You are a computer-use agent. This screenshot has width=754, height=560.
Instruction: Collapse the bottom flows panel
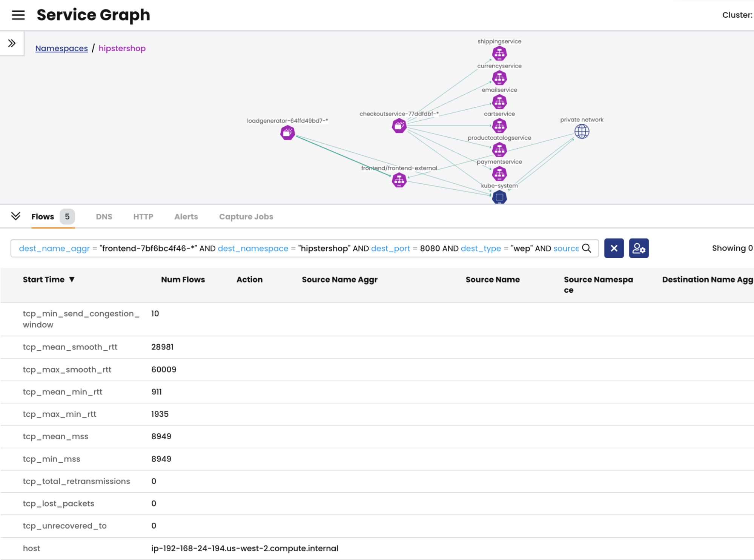click(x=15, y=216)
